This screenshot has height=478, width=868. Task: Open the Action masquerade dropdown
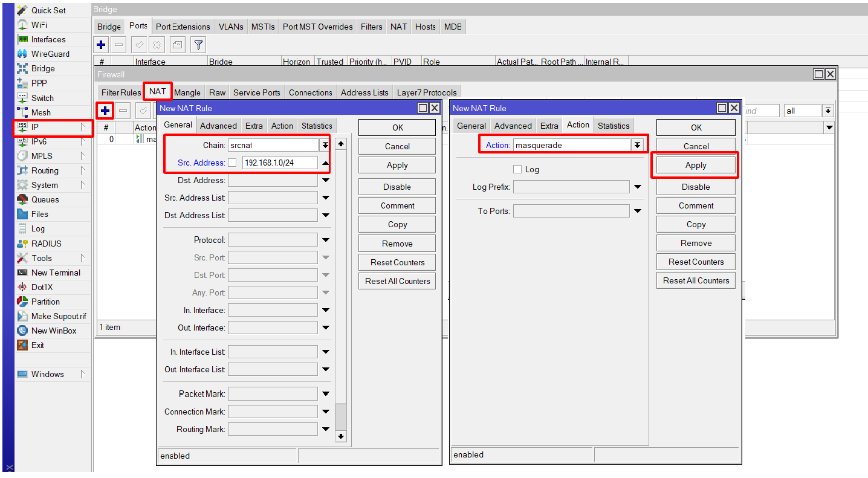click(637, 145)
